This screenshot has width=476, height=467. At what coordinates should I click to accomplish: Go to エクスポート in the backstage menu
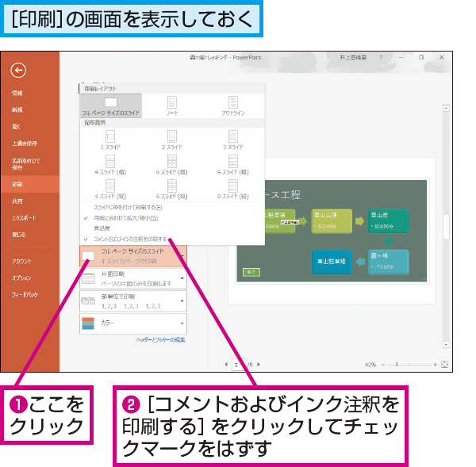tap(24, 217)
